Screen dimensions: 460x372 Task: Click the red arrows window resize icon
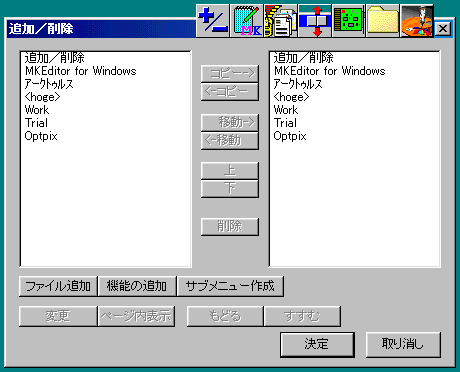[315, 21]
